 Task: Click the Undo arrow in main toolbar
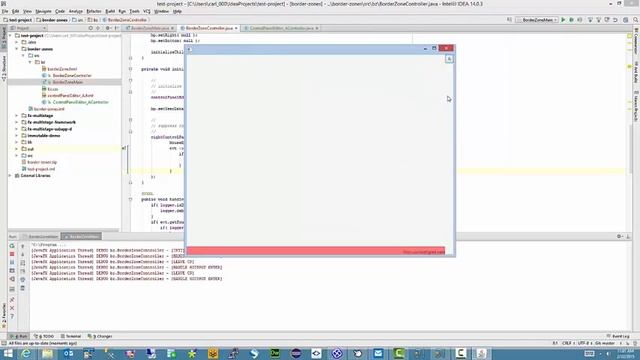coord(615,20)
